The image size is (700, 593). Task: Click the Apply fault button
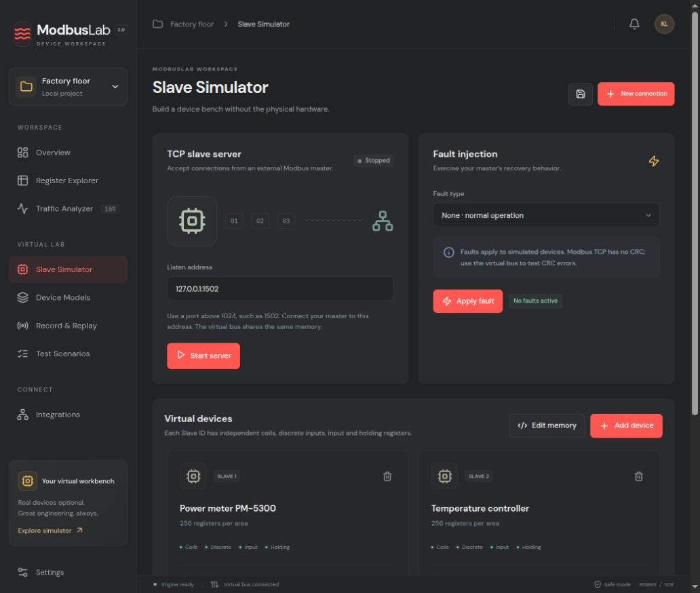pyautogui.click(x=467, y=301)
